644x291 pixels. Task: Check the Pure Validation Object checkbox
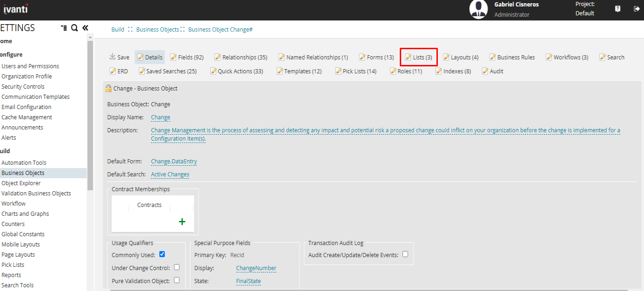pyautogui.click(x=176, y=280)
